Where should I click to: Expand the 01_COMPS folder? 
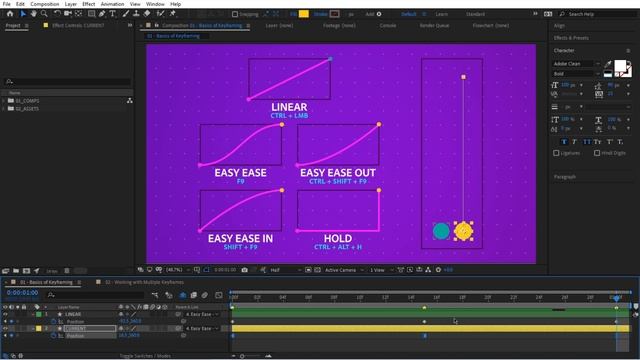(x=4, y=100)
